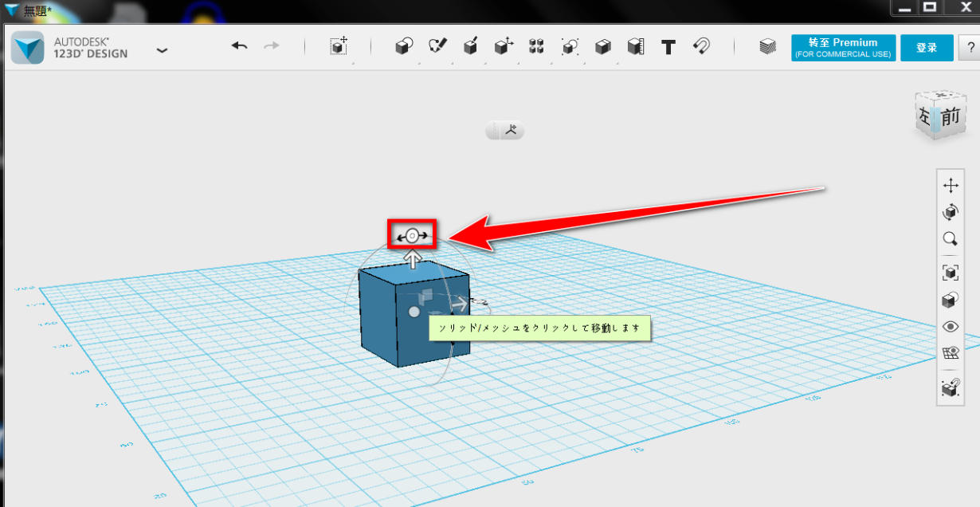Image resolution: width=980 pixels, height=507 pixels.
Task: Click the 登录 sign-in button
Action: 927,48
